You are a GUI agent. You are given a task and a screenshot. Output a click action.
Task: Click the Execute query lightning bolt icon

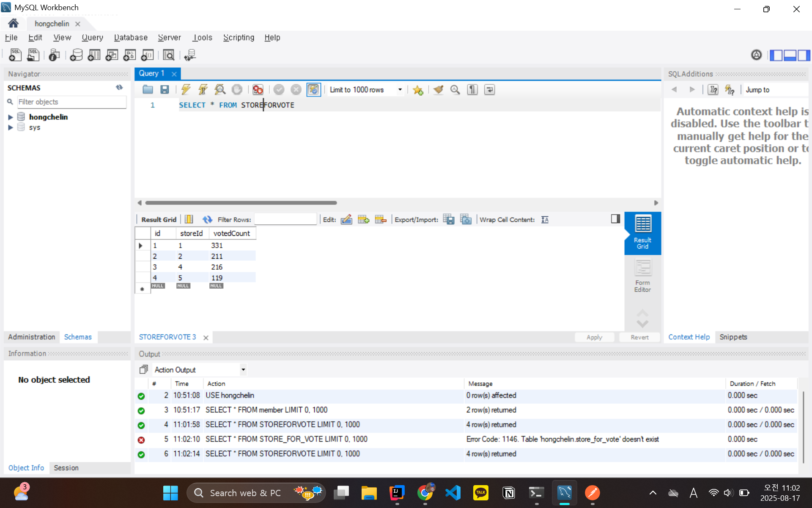tap(186, 90)
